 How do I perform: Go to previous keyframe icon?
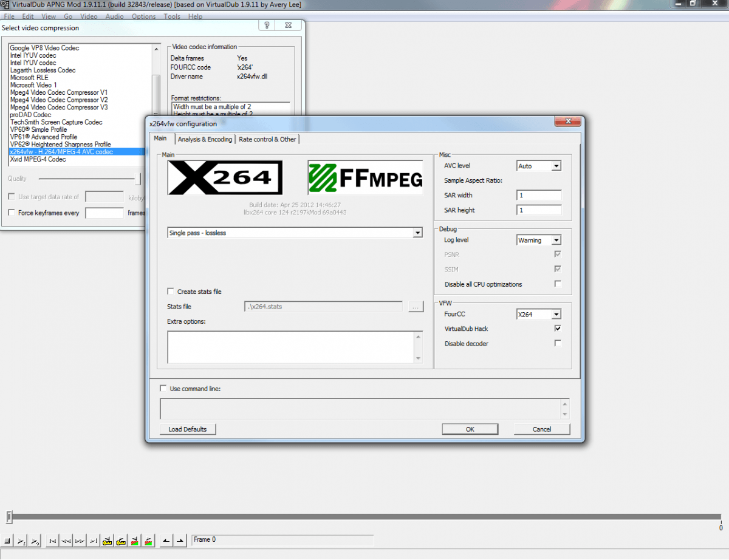point(108,541)
